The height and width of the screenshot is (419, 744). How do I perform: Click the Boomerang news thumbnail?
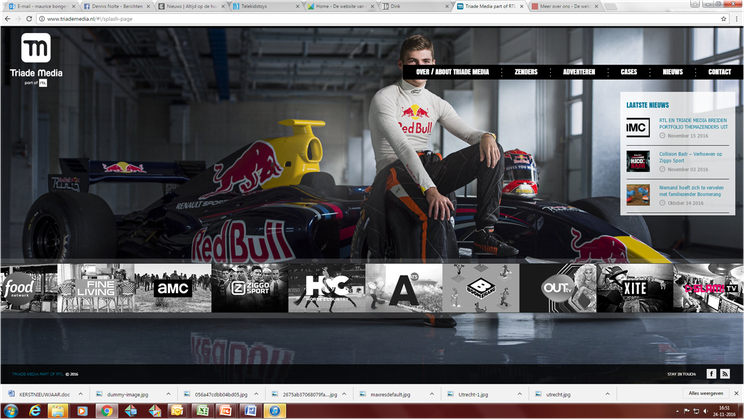638,195
